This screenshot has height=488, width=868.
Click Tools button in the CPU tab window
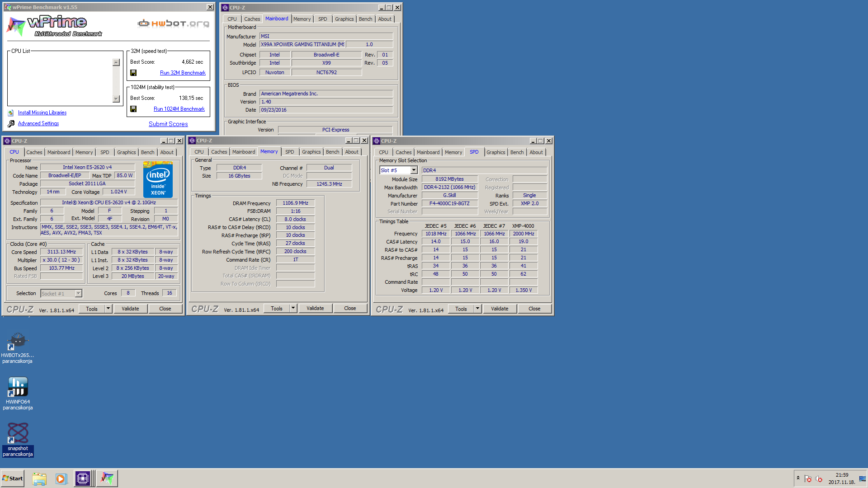pyautogui.click(x=92, y=309)
